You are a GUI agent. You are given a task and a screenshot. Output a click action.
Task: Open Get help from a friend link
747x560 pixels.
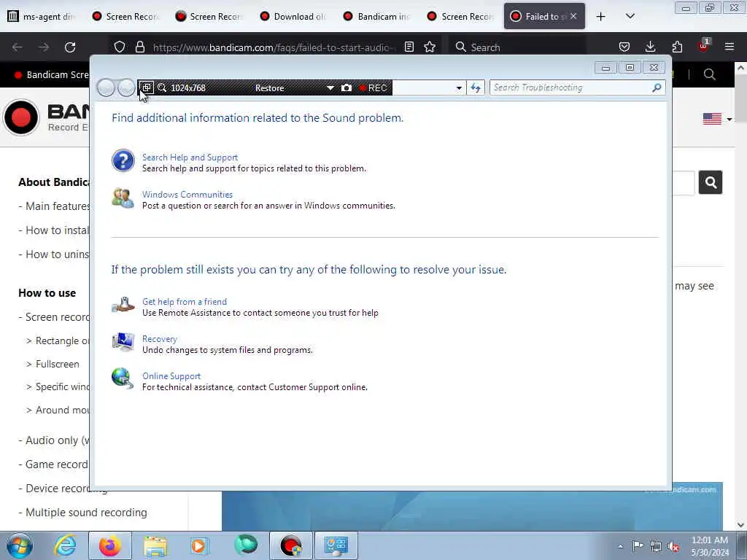click(185, 301)
